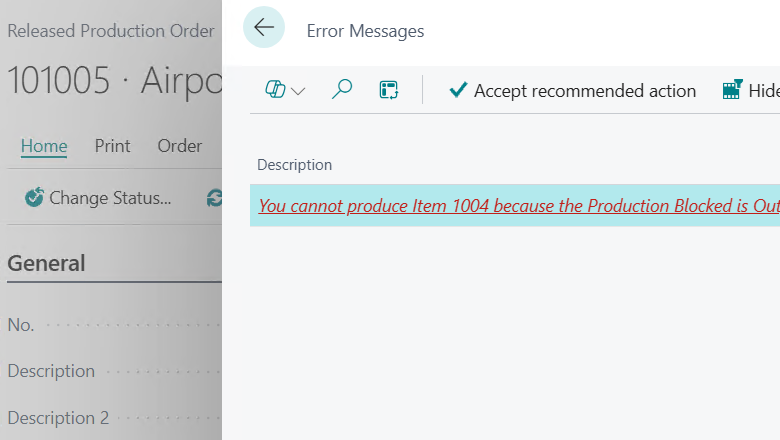This screenshot has height=440, width=780.
Task: Click the back arrow beside Error Messages
Action: pyautogui.click(x=264, y=28)
